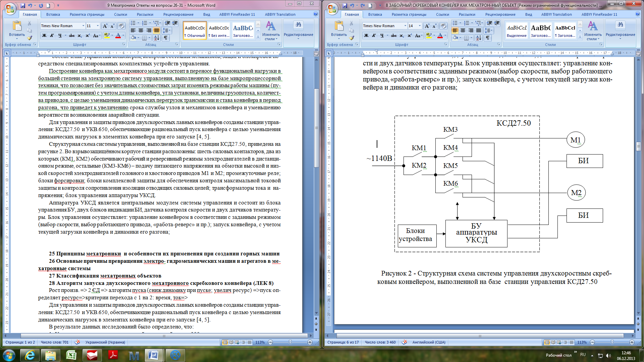Screen dimensions: 644x362
Task: Click the Format Painter brush in left window
Action: point(30,38)
